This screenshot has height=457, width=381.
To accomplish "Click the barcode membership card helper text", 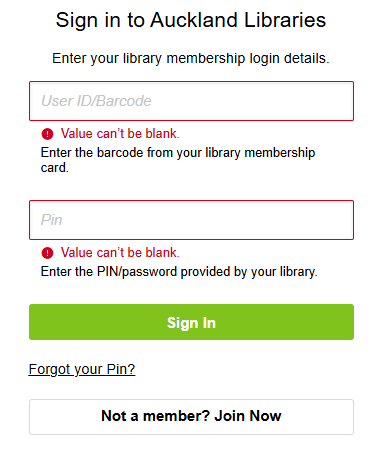I will pyautogui.click(x=178, y=160).
